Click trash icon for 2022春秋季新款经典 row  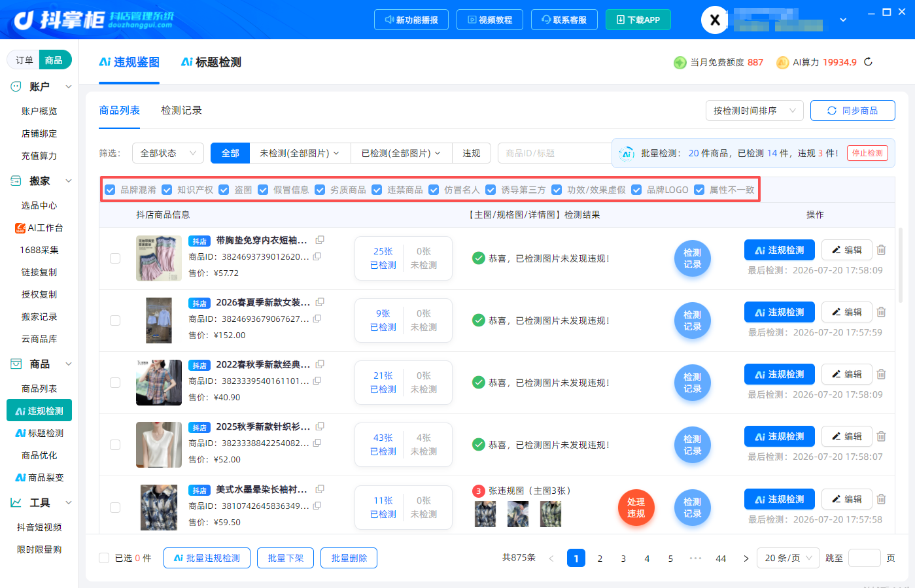coord(882,374)
